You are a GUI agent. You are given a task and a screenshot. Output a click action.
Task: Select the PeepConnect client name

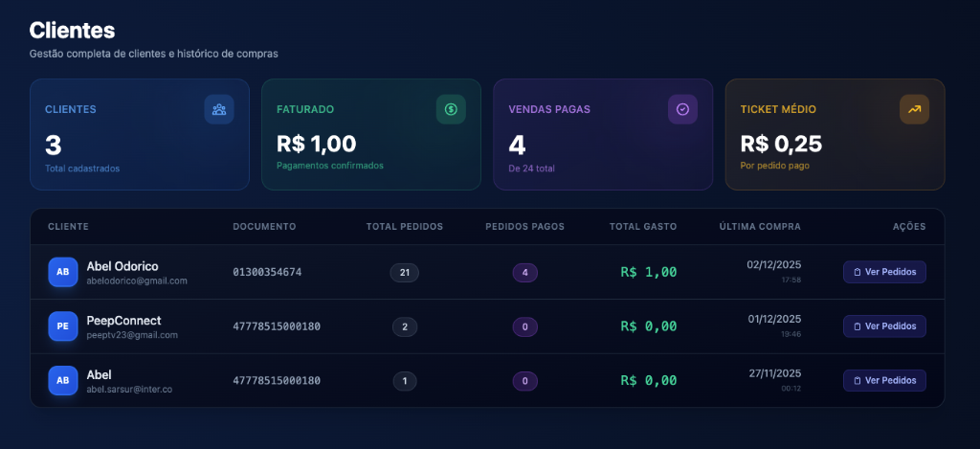[123, 320]
